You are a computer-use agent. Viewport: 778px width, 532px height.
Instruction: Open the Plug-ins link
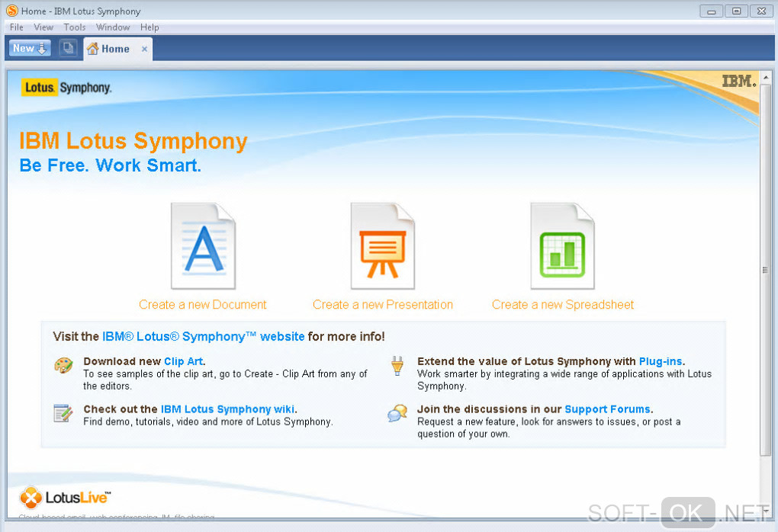[x=661, y=361]
